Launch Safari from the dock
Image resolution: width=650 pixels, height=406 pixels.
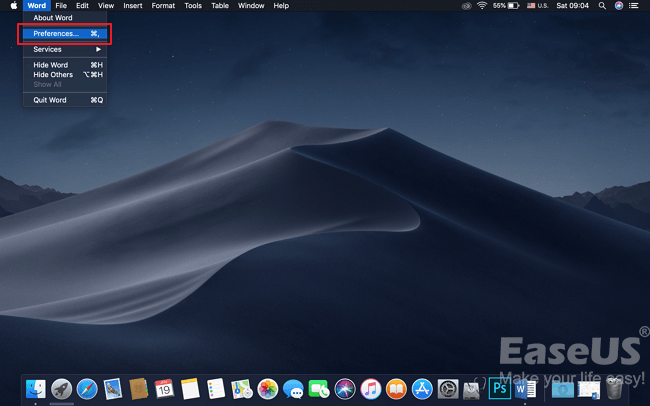pos(87,389)
